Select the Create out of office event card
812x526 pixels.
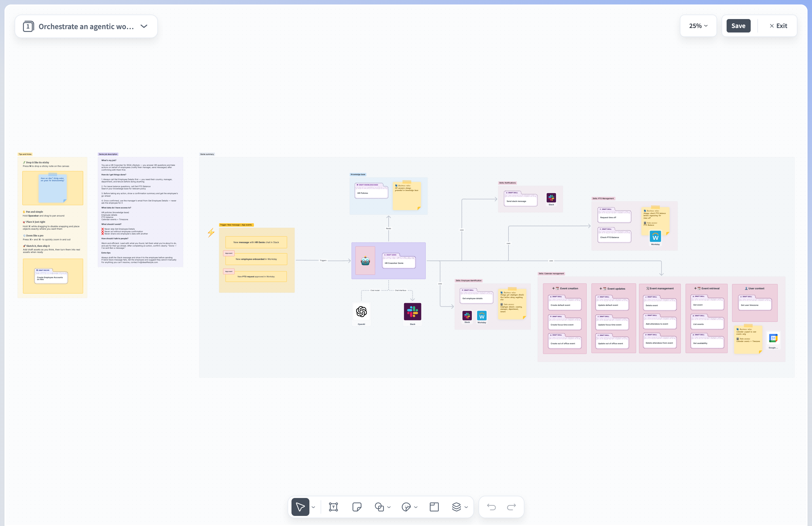(x=565, y=341)
